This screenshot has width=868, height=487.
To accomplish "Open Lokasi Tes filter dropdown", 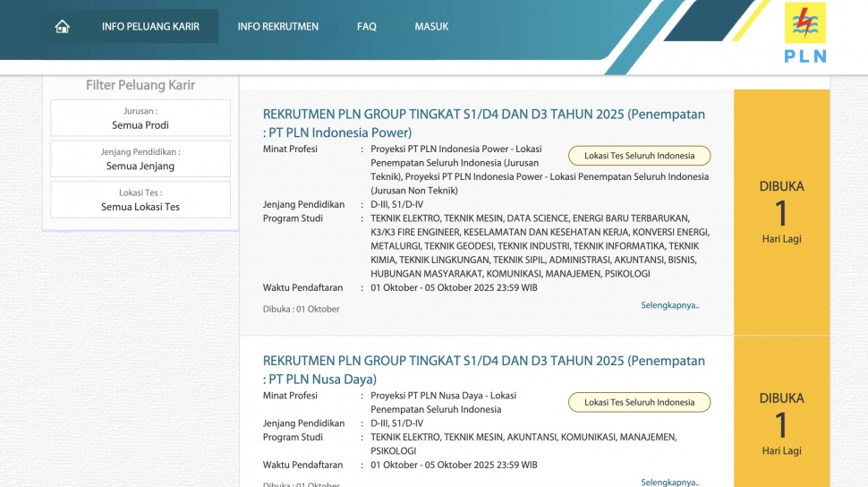I will pos(140,200).
